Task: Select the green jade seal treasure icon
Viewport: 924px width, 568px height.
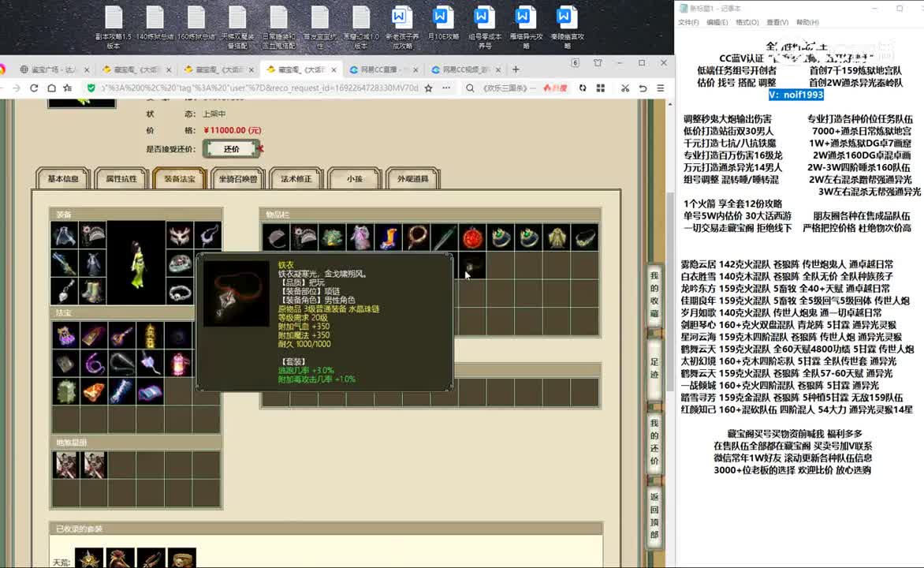Action: (x=65, y=391)
